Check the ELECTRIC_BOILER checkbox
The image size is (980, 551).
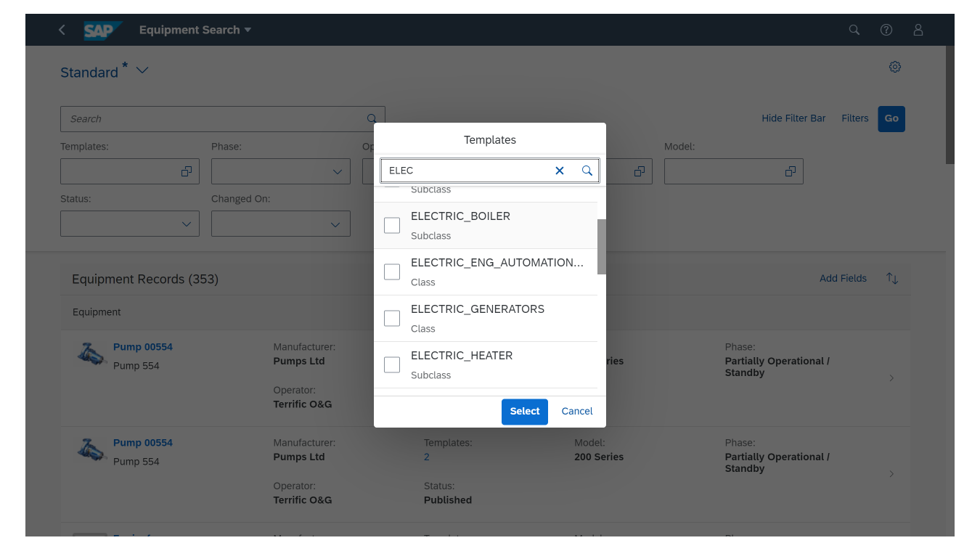click(x=392, y=225)
